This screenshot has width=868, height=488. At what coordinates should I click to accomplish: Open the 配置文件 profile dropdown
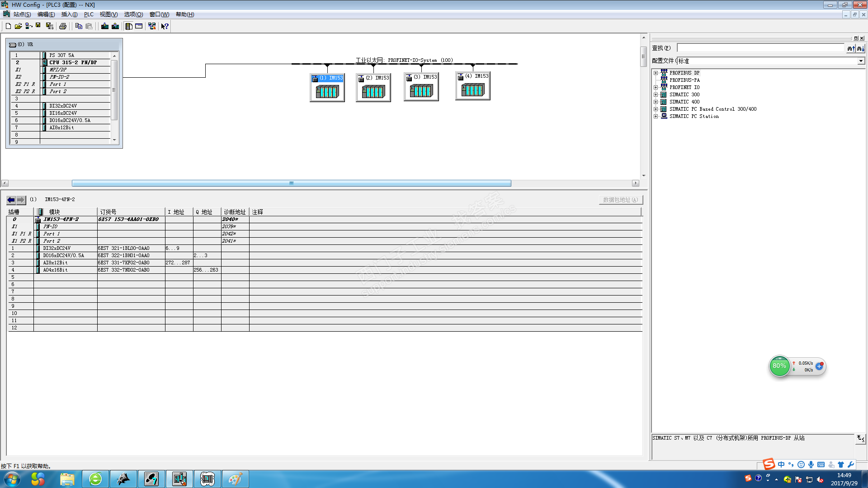(x=860, y=61)
